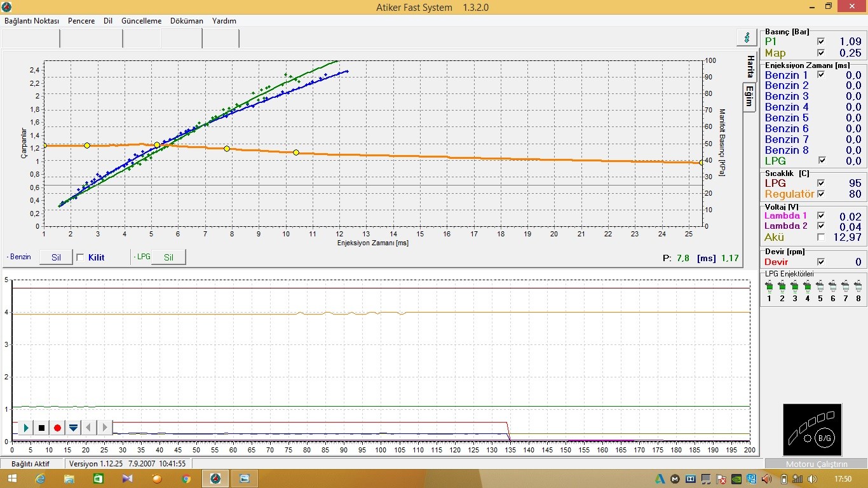Open the Dil menu
Viewport: 868px width, 488px height.
click(x=108, y=21)
